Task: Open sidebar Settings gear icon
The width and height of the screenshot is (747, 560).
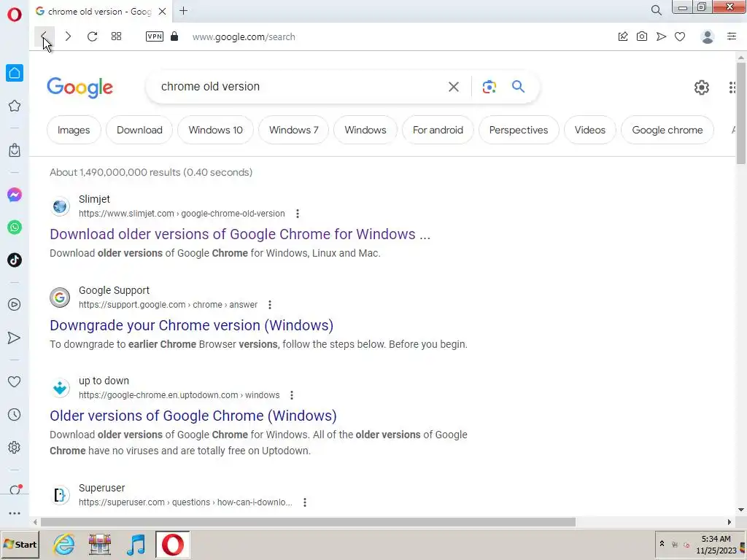Action: pyautogui.click(x=15, y=448)
